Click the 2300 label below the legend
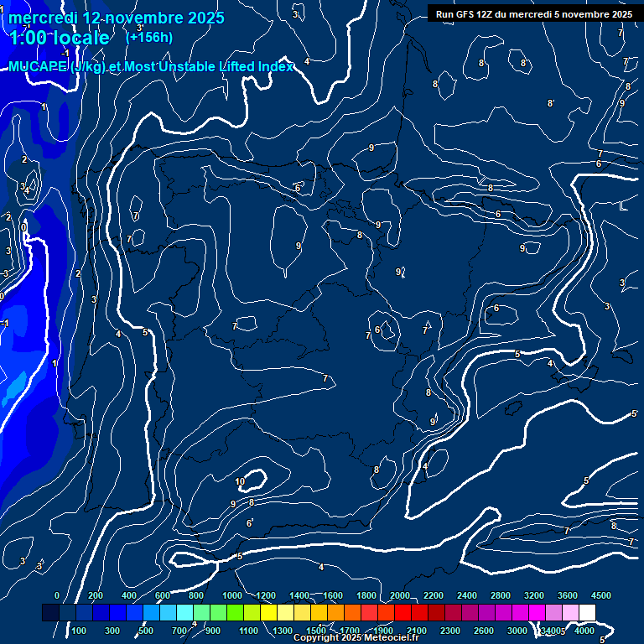 point(450,631)
